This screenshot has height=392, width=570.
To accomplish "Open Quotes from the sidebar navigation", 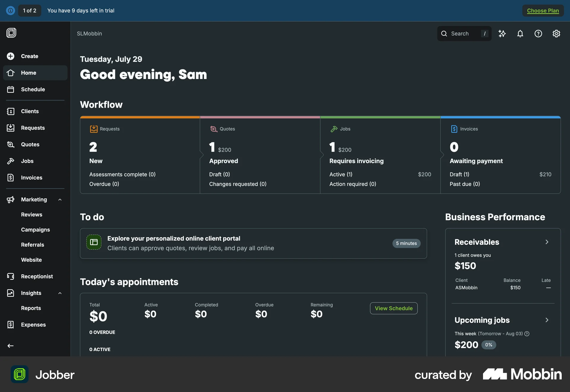I will (x=10, y=144).
